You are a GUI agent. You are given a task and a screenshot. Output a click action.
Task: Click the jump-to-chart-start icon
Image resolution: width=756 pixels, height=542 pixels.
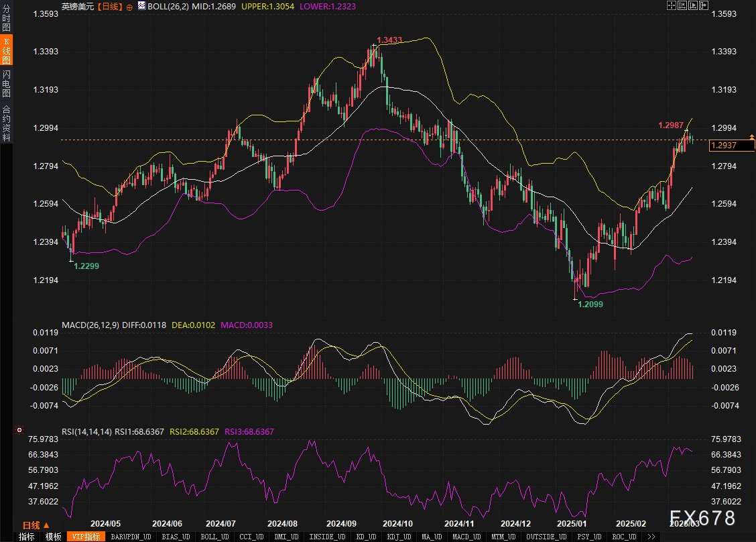682,5
